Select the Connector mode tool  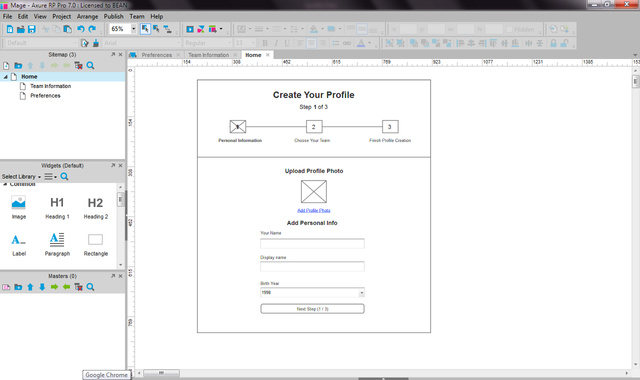point(167,29)
